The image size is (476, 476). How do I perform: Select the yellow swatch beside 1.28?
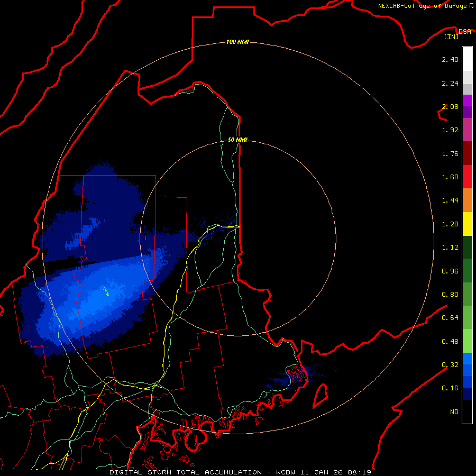point(467,224)
